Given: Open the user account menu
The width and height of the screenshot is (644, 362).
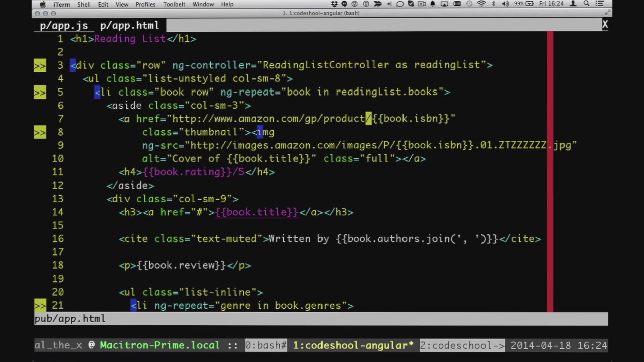Looking at the screenshot, I should (573, 4).
